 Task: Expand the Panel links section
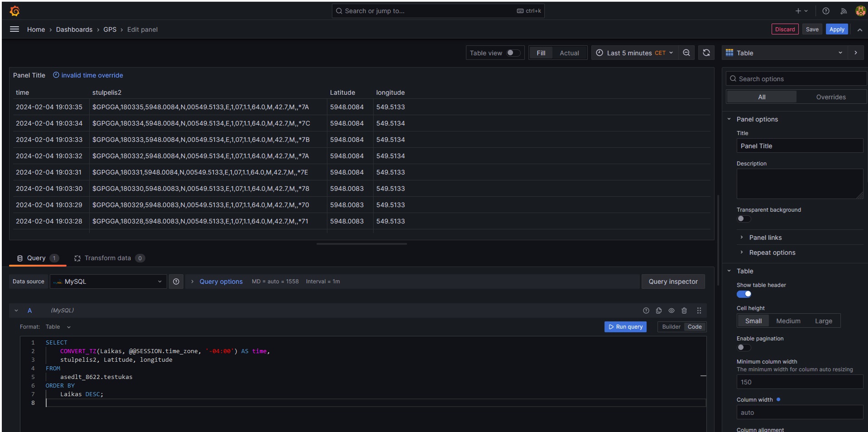pos(765,238)
